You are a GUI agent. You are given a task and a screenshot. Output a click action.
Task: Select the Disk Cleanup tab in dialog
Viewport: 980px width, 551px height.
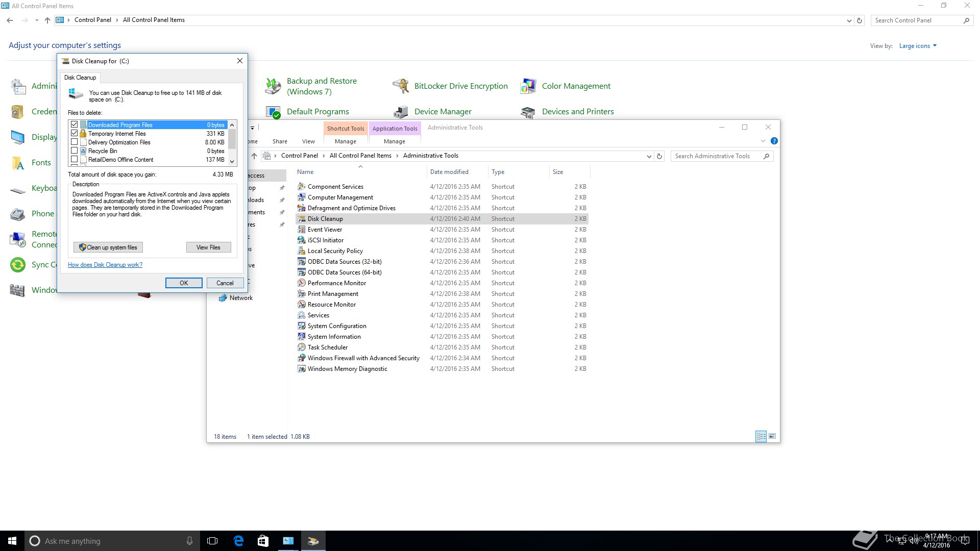coord(80,78)
